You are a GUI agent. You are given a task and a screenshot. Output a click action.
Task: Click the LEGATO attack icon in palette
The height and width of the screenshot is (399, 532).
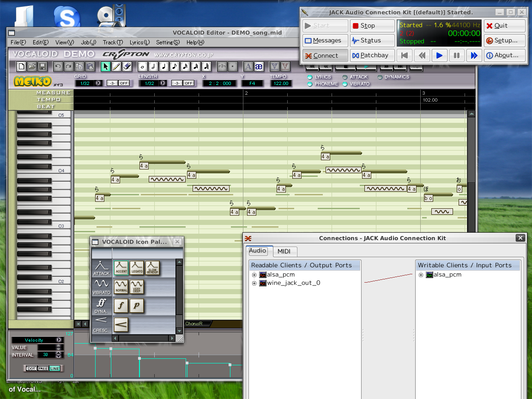[x=137, y=268]
